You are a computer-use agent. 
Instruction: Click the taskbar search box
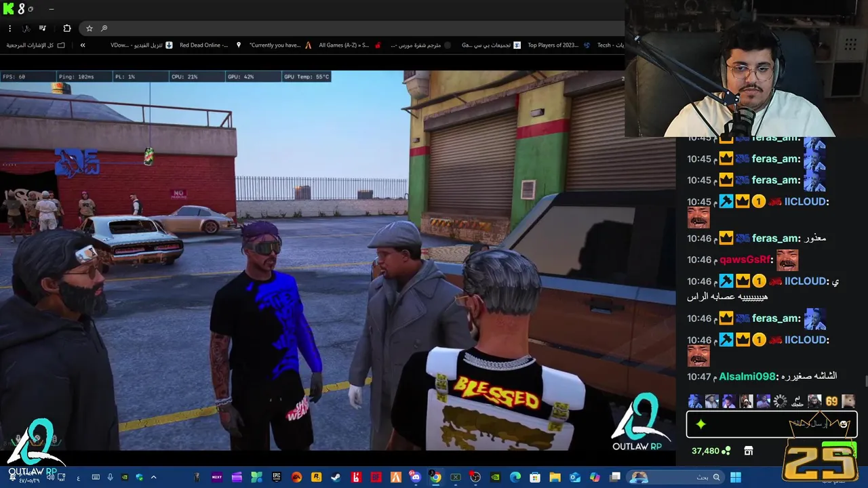tap(677, 477)
